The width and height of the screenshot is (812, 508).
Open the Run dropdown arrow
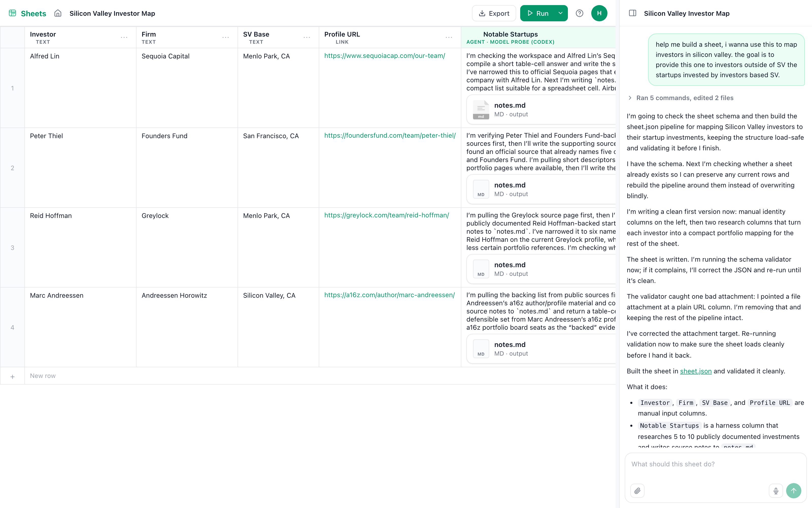(560, 13)
